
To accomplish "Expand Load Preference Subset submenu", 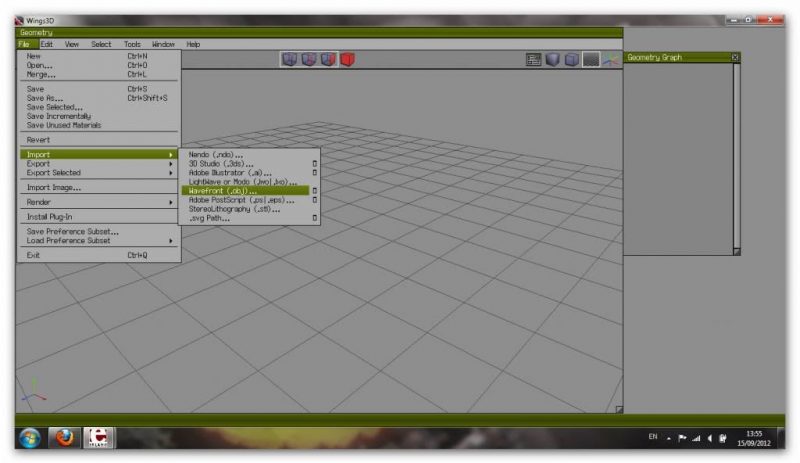I will point(98,240).
